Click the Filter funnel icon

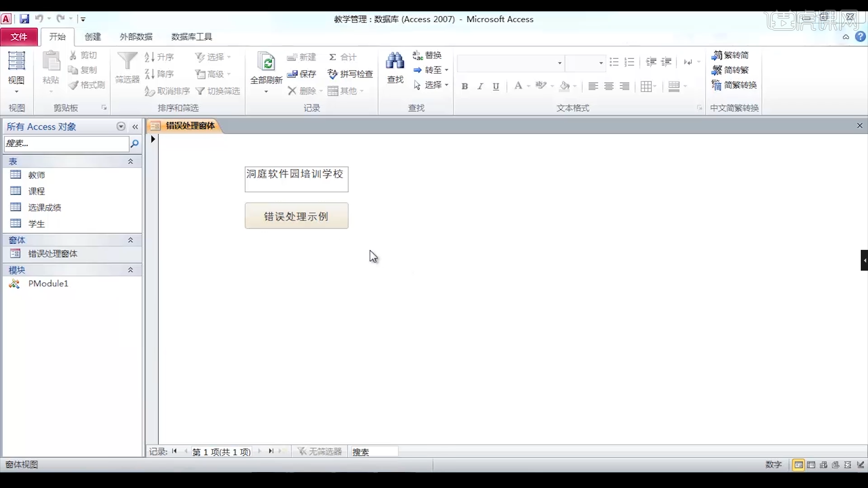tap(127, 61)
